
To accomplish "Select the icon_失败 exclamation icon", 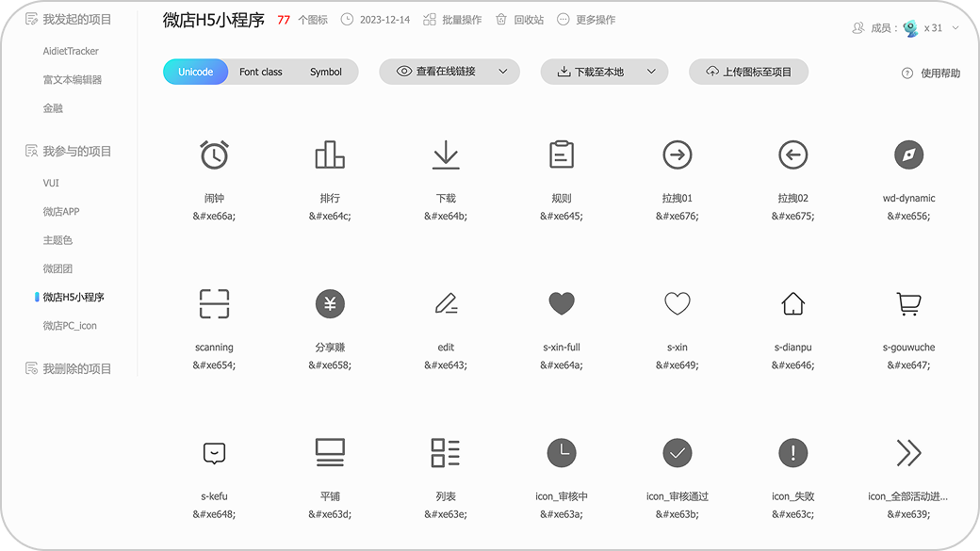I will coord(793,453).
